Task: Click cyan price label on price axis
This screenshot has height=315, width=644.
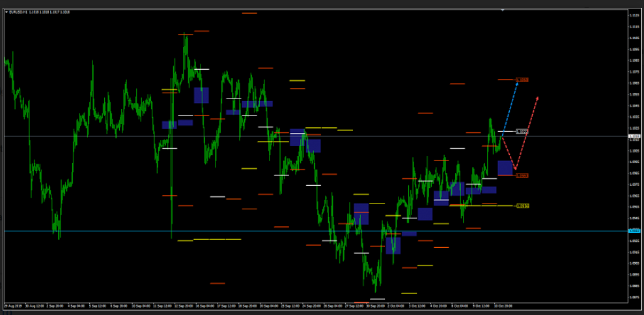Action: point(634,231)
